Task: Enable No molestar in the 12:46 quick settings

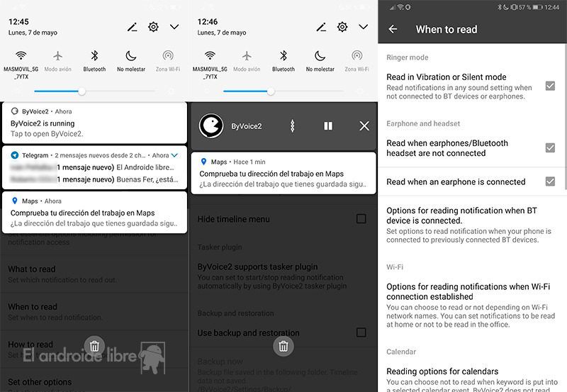Action: [320, 56]
